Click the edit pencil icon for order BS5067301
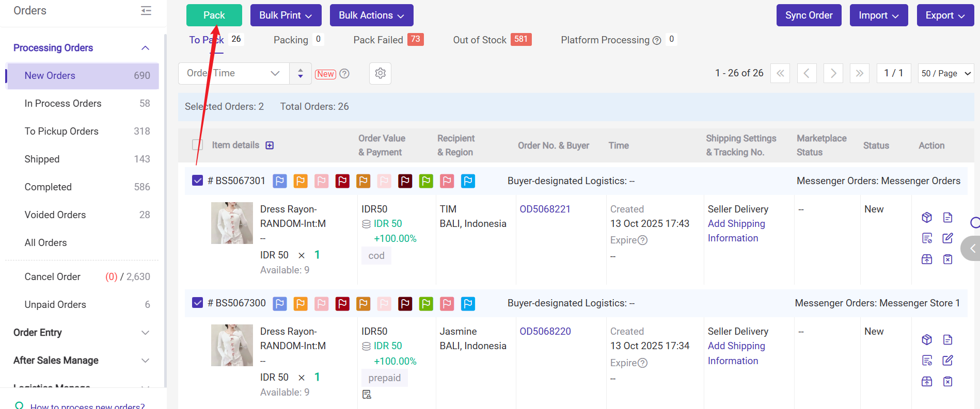Viewport: 980px width, 409px height. (947, 238)
